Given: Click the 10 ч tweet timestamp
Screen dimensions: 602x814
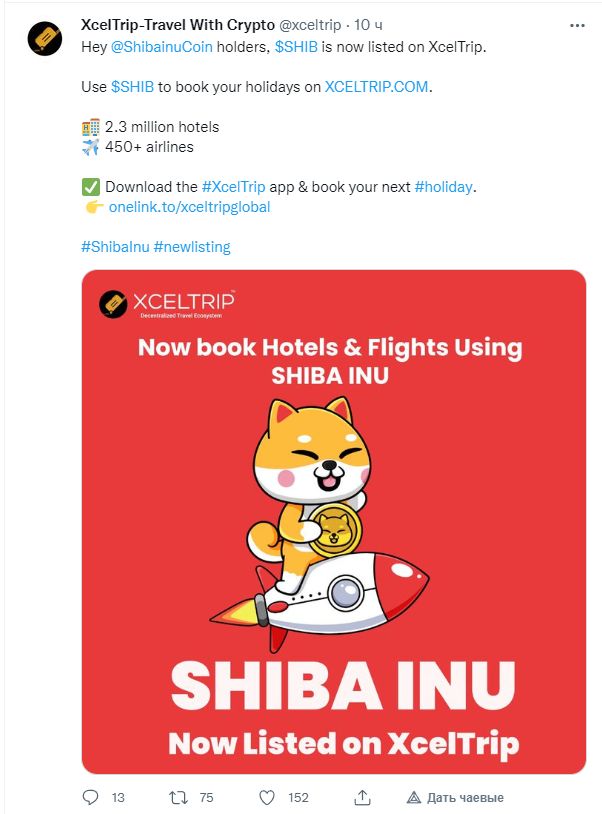Looking at the screenshot, I should tap(368, 25).
